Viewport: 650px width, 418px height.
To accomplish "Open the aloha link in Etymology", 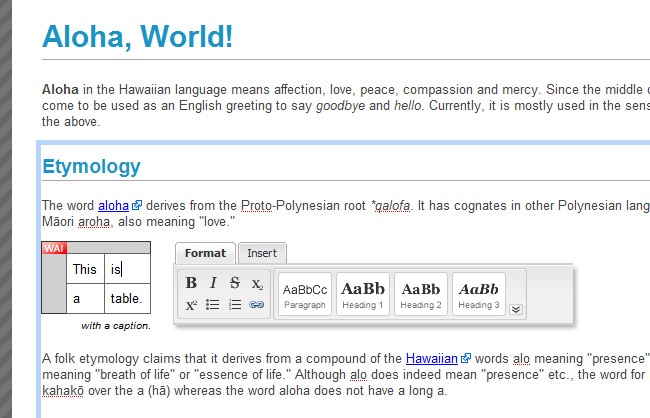I will coord(114,206).
